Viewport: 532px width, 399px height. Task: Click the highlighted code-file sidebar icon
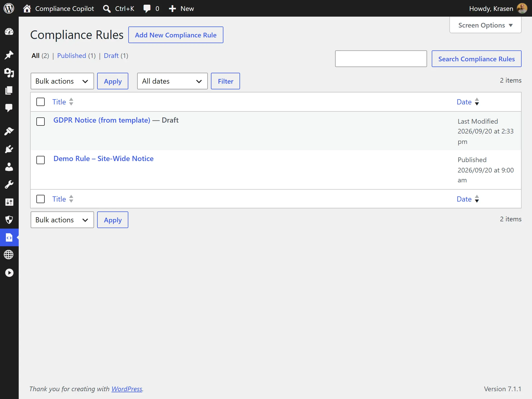[9, 237]
